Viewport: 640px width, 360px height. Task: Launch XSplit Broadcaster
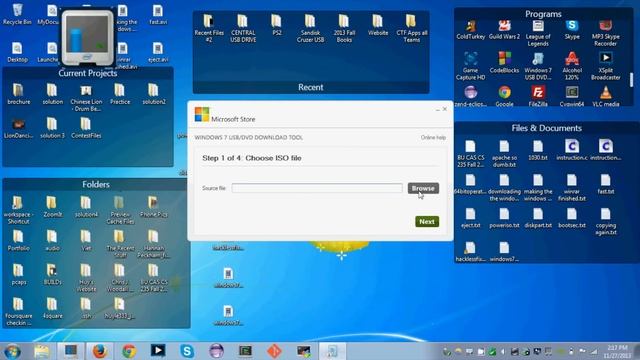click(x=606, y=66)
